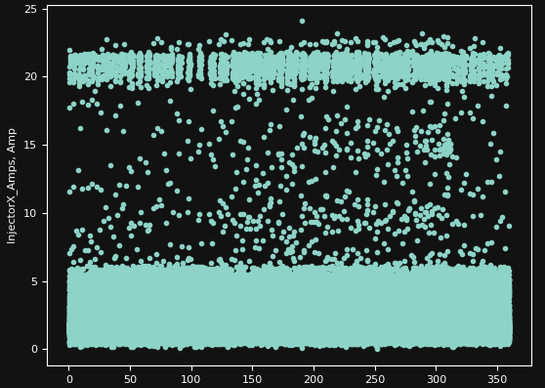Click the x-axis tick label 100
545x388 pixels.
coord(192,379)
